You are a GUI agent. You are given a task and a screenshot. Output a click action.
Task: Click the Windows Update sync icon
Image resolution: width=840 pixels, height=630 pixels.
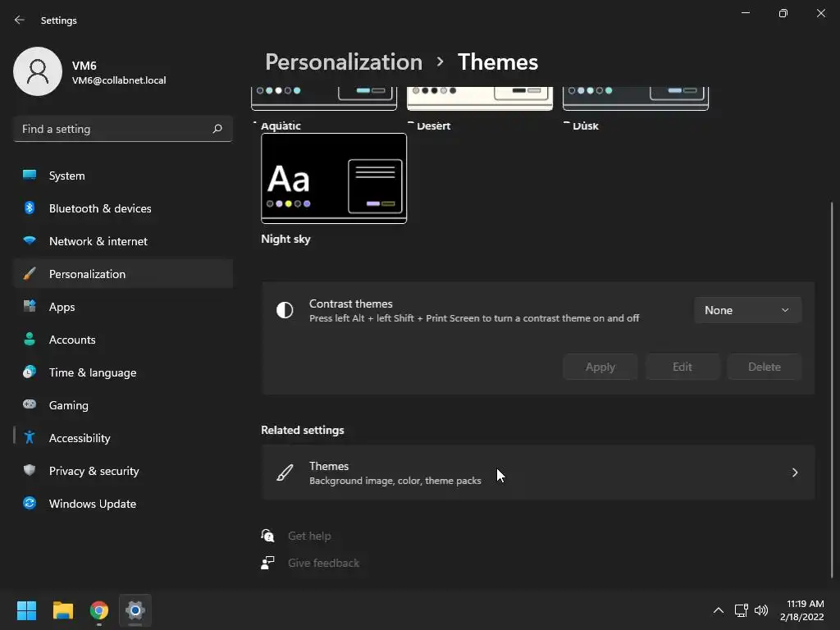(30, 504)
